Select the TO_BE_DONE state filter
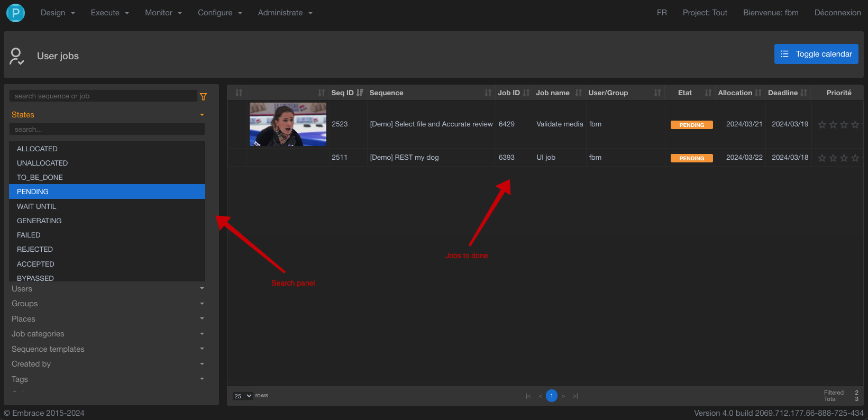Viewport: 868px width, 420px height. click(x=107, y=177)
